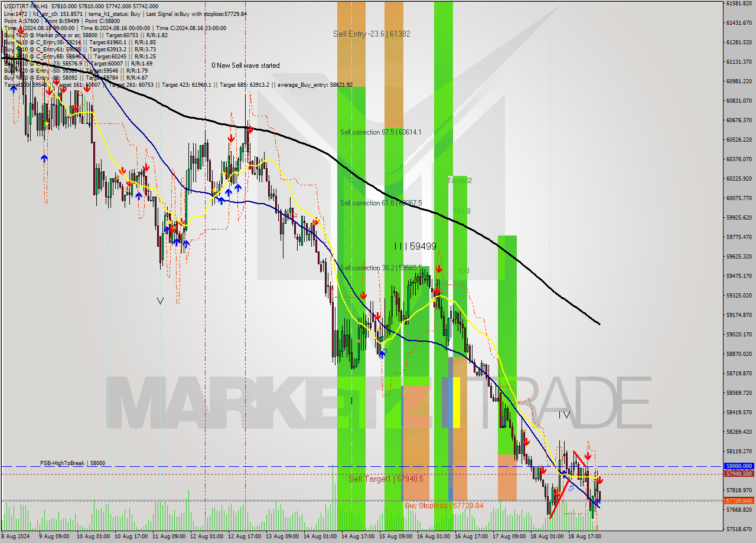The image size is (756, 543).
Task: Click the 'Buy Stoploss | 57729.84' label
Action: (x=444, y=506)
